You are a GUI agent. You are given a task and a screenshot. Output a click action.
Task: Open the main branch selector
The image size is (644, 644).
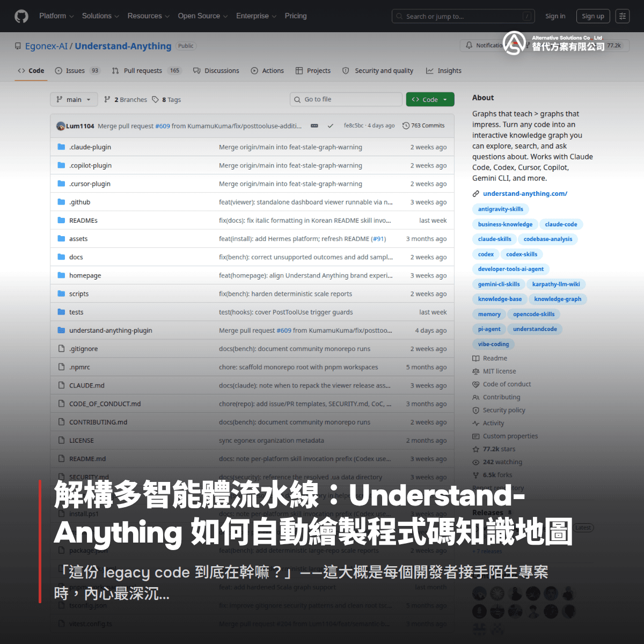(74, 99)
